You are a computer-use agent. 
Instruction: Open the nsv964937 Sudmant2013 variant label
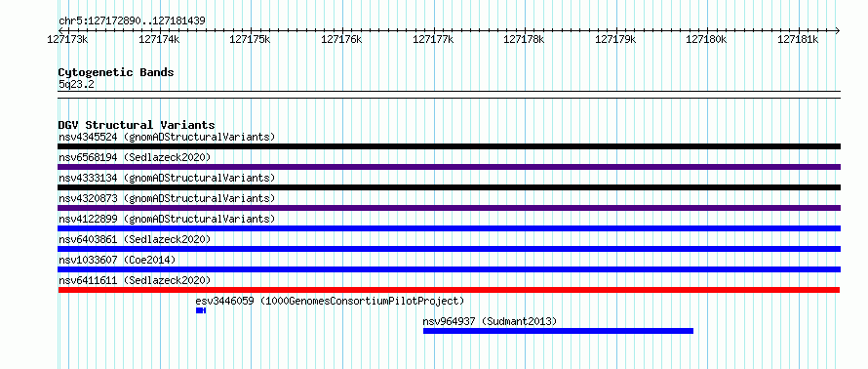click(490, 322)
